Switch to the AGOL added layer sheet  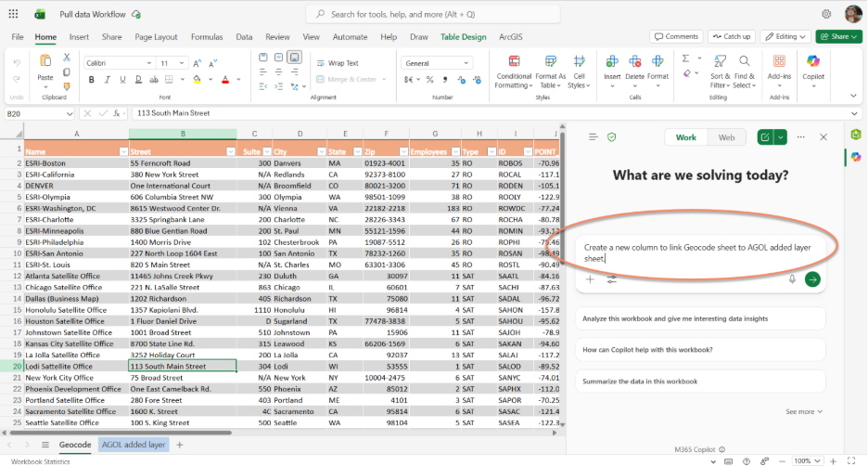point(134,445)
